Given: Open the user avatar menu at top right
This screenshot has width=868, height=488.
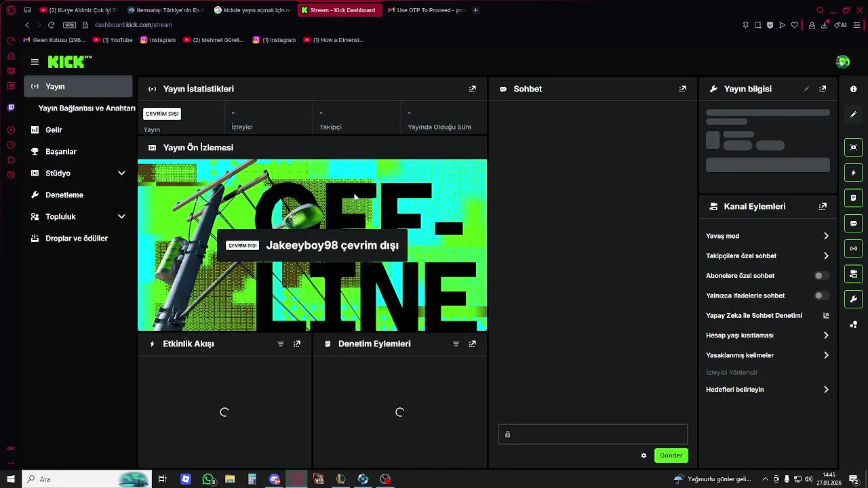Looking at the screenshot, I should (843, 62).
